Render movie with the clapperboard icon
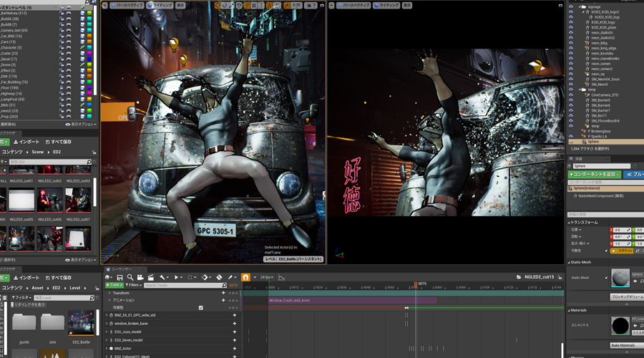Screen dimensions: 644x358 point(151,277)
